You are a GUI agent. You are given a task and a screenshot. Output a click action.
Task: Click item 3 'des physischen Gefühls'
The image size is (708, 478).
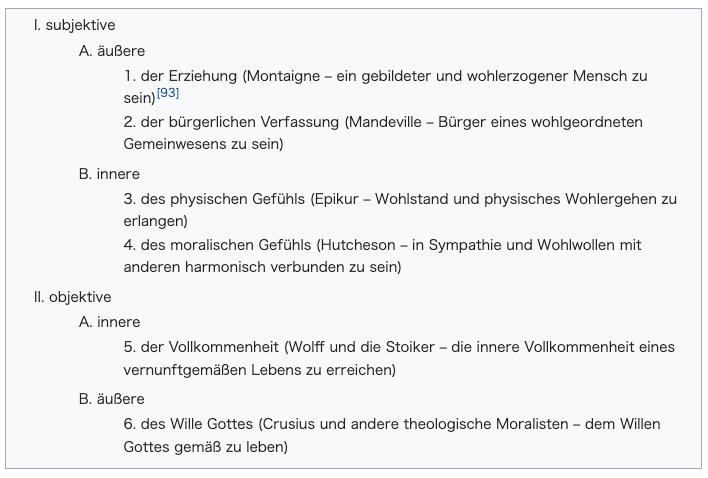pyautogui.click(x=223, y=199)
